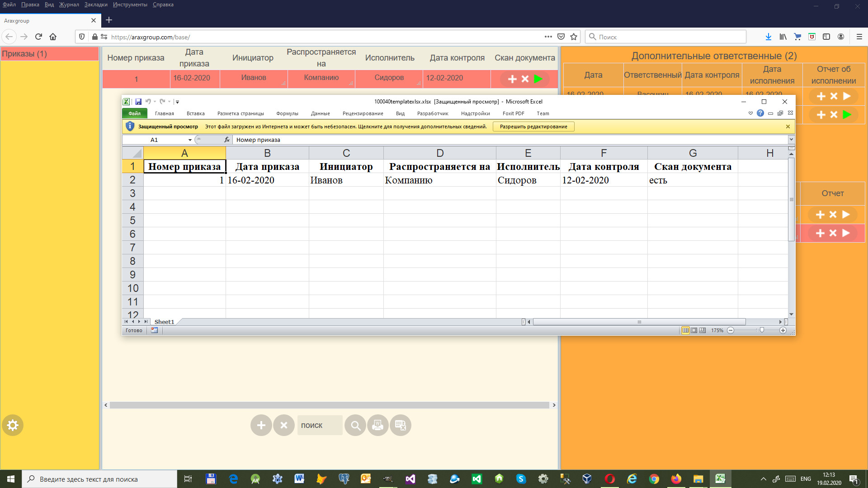Open Customize Quick Access Toolbar dropdown

click(x=177, y=102)
